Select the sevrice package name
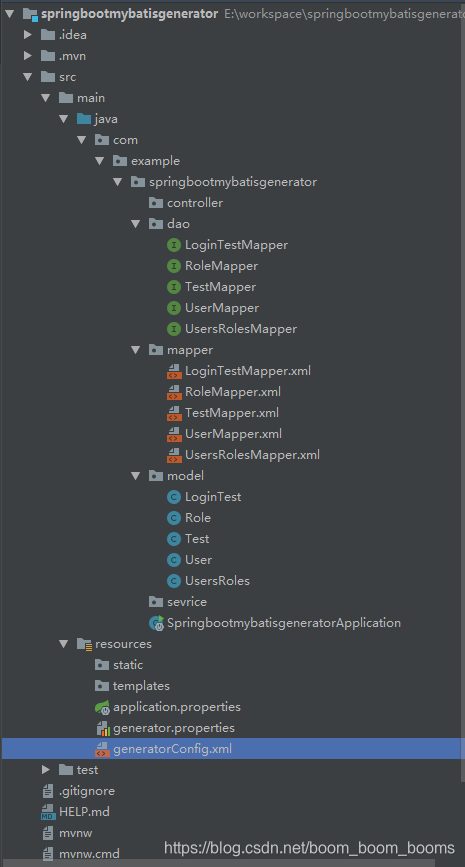The width and height of the screenshot is (465, 867). [187, 602]
